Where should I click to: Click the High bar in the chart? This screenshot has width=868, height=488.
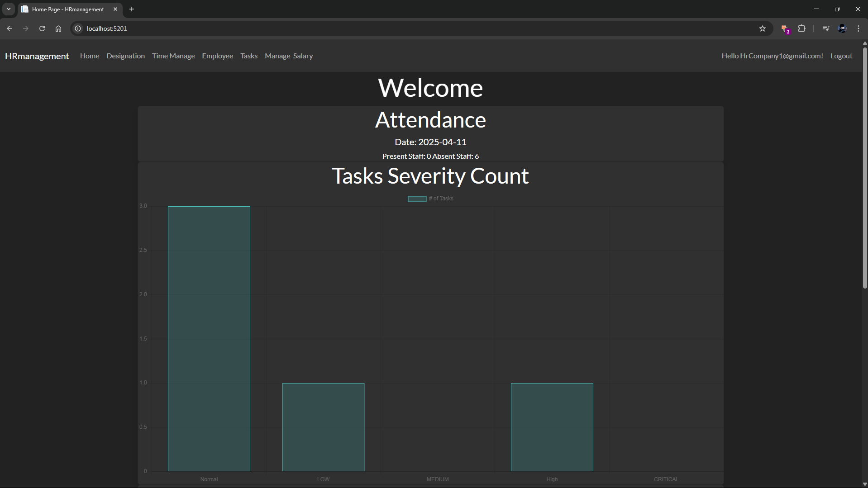coord(552,427)
